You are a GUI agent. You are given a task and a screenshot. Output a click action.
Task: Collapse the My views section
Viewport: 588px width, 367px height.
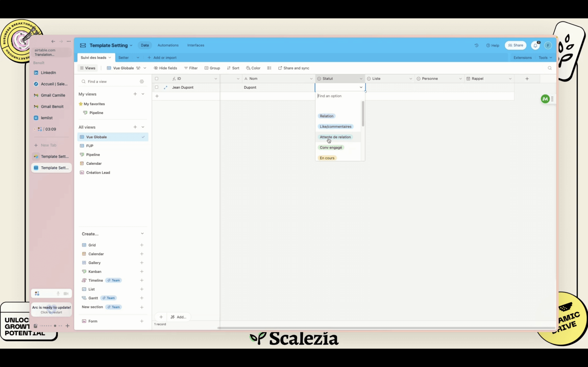(143, 94)
